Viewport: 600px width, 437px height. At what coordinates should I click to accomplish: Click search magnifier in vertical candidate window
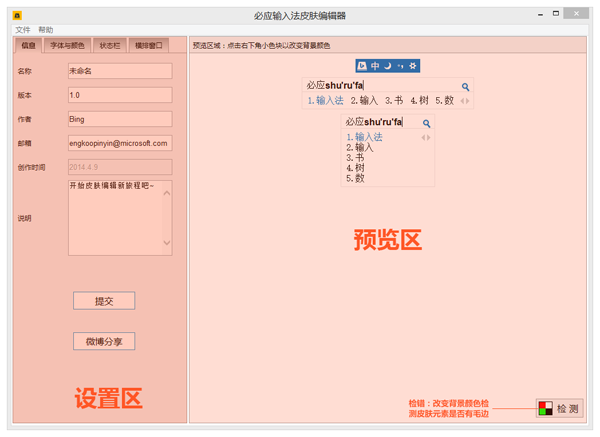pyautogui.click(x=427, y=123)
